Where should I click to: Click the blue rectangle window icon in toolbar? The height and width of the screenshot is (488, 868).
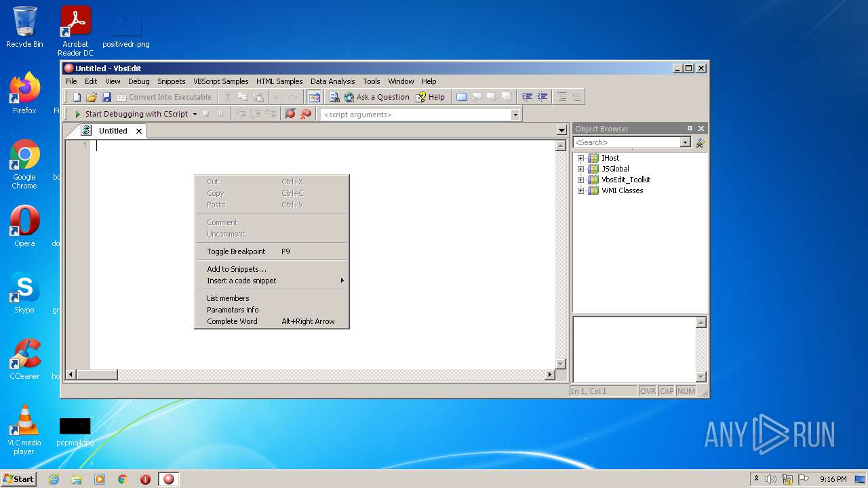coord(462,97)
